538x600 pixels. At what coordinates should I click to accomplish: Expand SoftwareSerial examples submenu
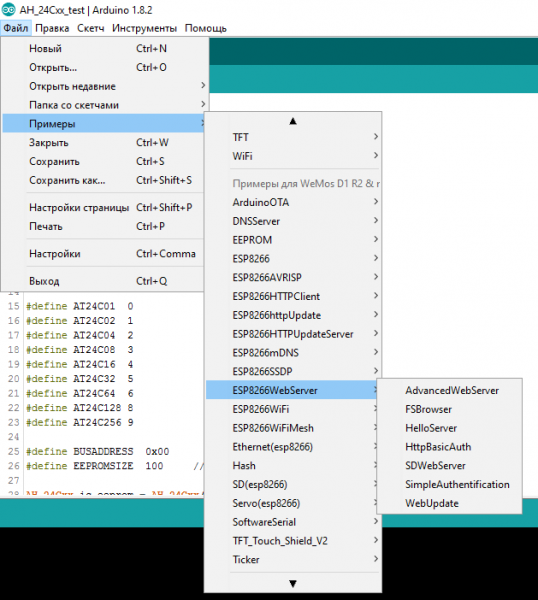(x=293, y=522)
